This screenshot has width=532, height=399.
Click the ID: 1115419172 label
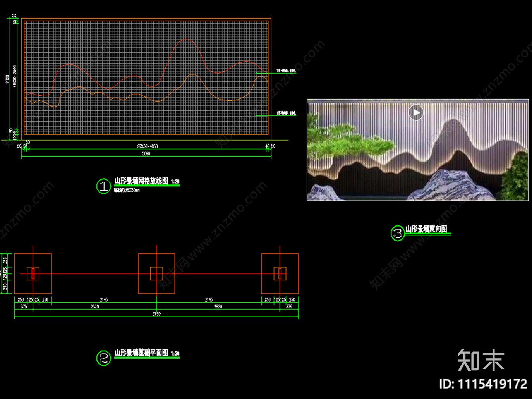point(483,384)
